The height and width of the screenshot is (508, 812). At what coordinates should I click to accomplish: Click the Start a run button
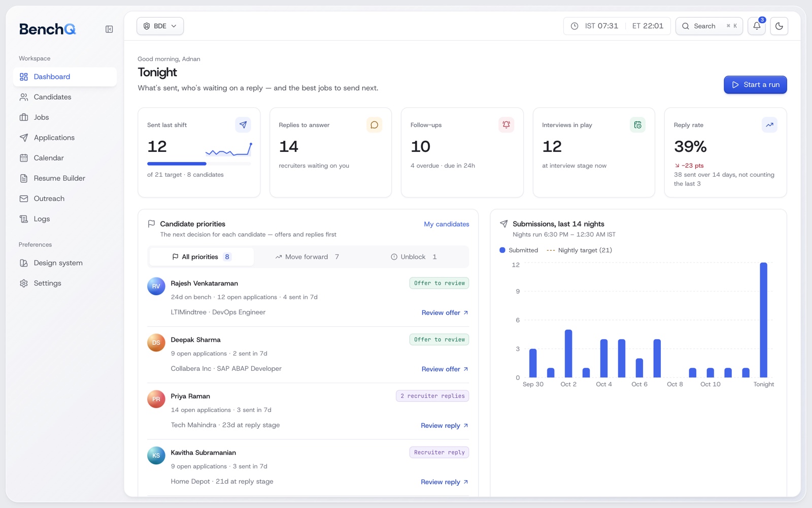755,85
